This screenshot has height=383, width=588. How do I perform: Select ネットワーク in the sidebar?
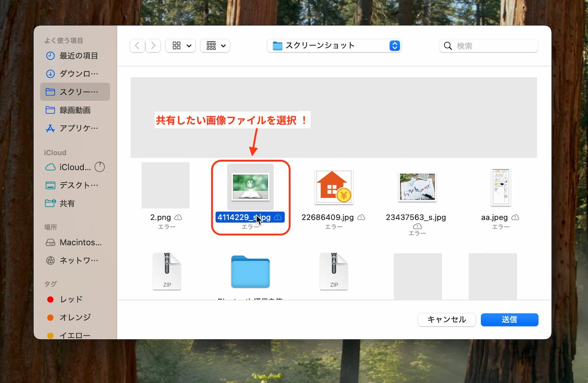click(x=75, y=261)
